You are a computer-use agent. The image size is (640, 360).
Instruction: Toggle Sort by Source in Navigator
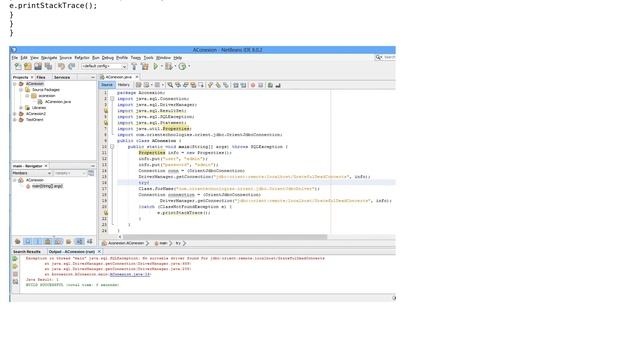(89, 242)
